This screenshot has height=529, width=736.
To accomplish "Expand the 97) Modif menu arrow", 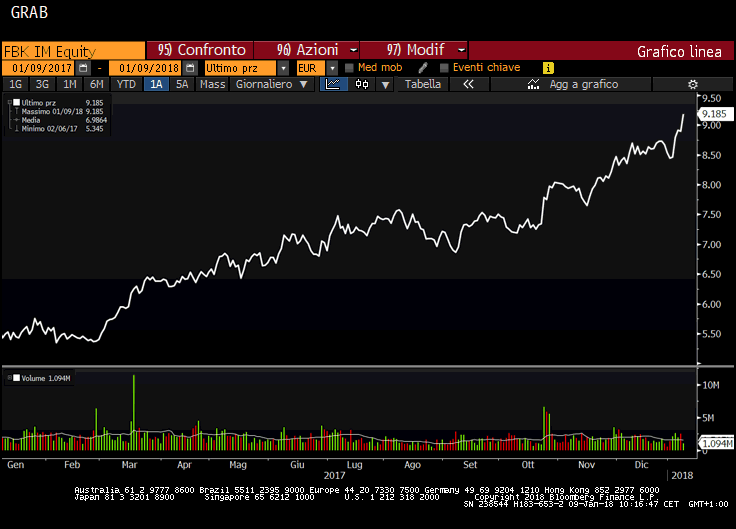I will [x=462, y=50].
